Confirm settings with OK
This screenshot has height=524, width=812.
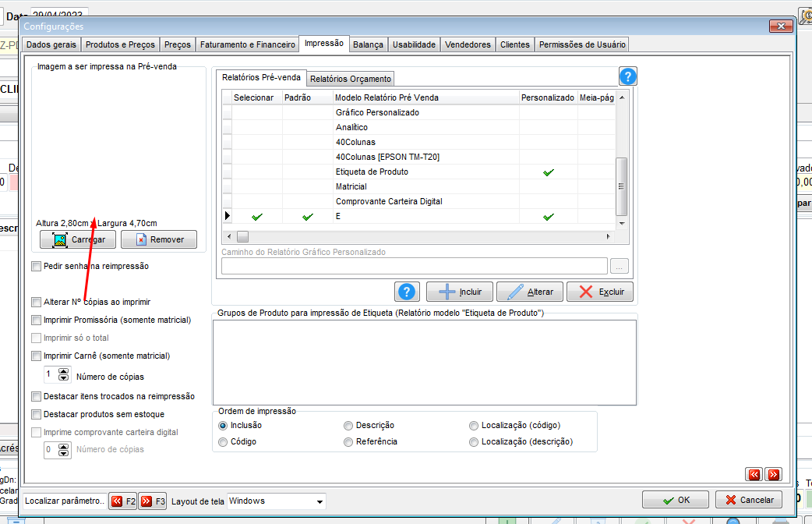click(x=676, y=500)
